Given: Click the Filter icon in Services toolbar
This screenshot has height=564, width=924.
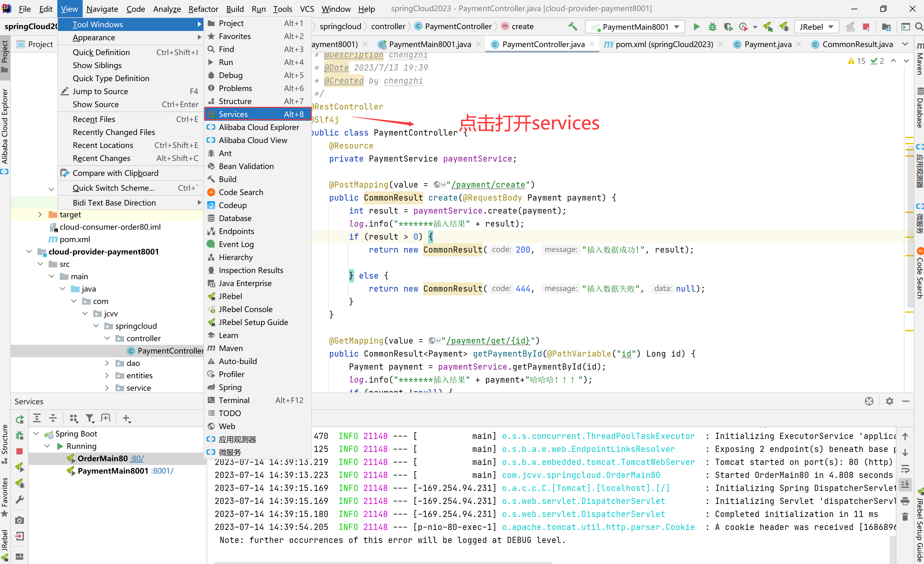Looking at the screenshot, I should coord(89,418).
